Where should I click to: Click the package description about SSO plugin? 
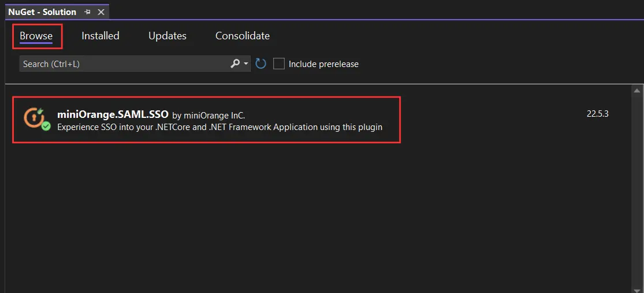pyautogui.click(x=219, y=127)
